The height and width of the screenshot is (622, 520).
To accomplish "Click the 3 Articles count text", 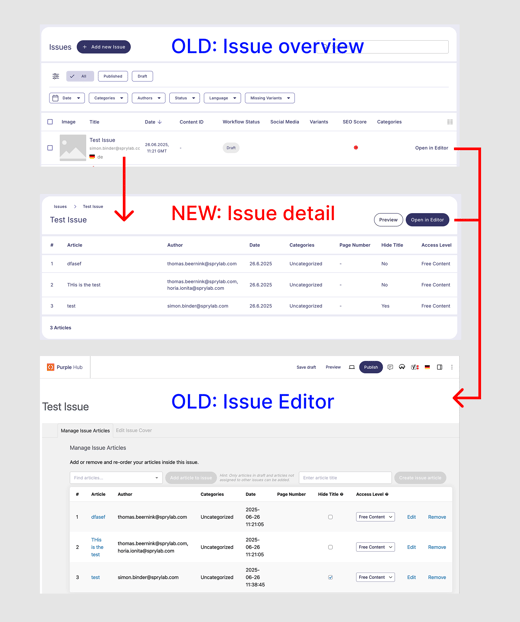I will (x=60, y=328).
